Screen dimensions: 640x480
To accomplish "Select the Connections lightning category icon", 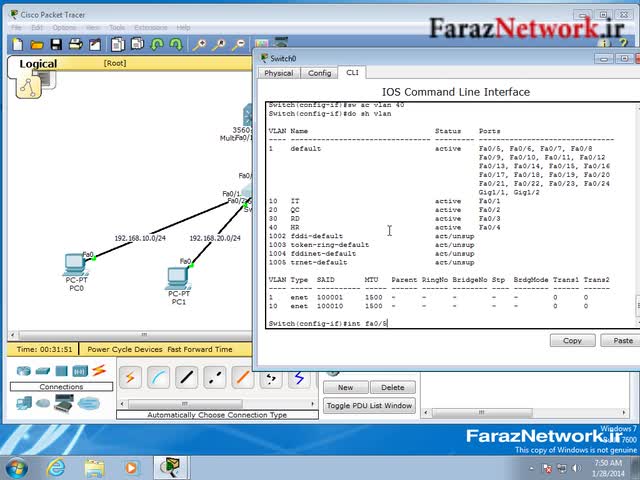I will tap(99, 370).
